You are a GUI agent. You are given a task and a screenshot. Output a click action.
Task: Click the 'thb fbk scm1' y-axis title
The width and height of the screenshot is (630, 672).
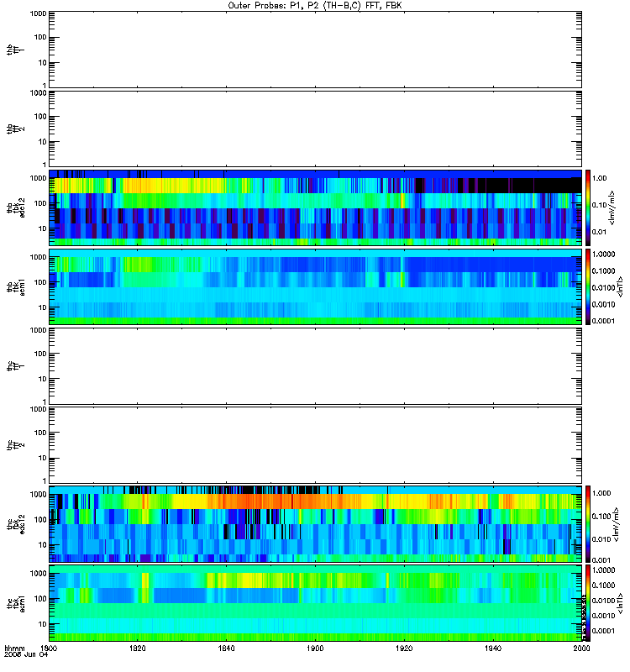(16, 286)
